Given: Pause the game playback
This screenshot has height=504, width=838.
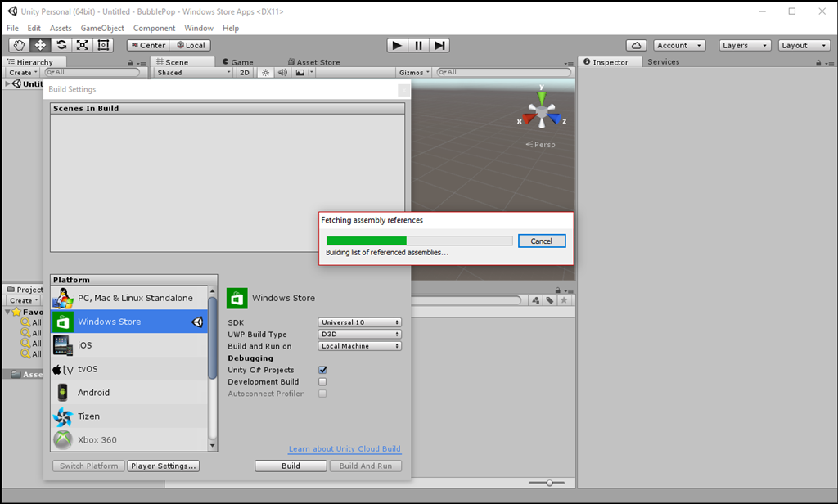Looking at the screenshot, I should 418,46.
